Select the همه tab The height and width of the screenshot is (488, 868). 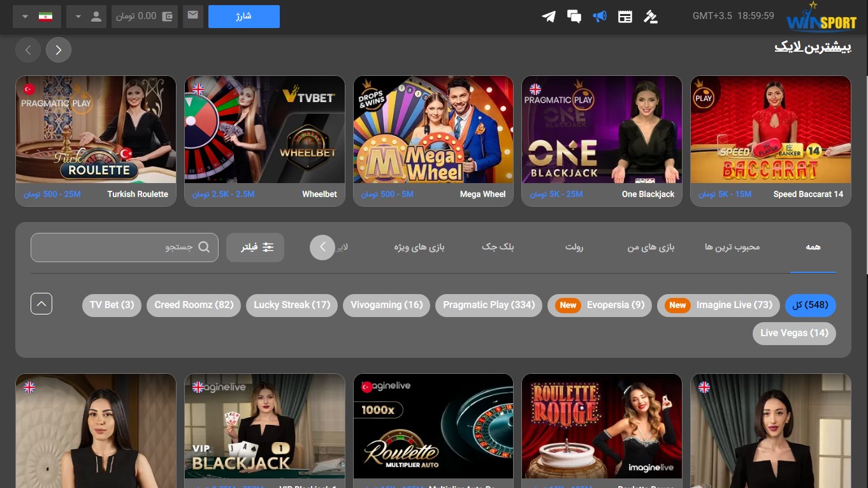point(813,247)
